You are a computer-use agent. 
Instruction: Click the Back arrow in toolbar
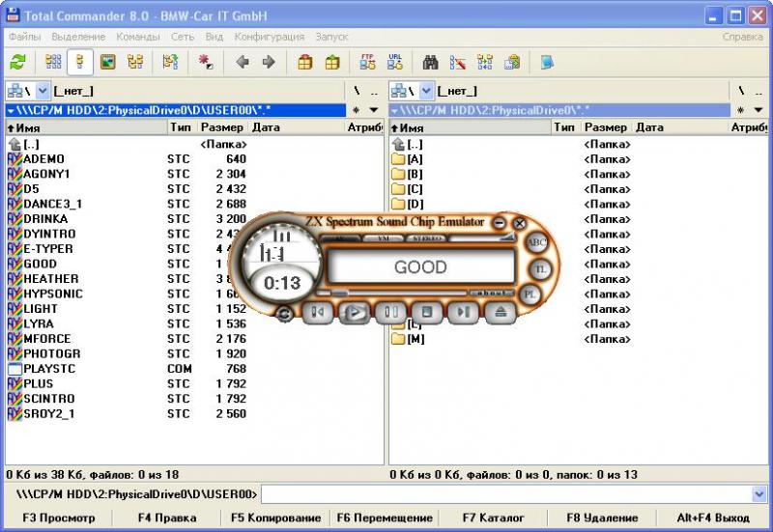[242, 63]
